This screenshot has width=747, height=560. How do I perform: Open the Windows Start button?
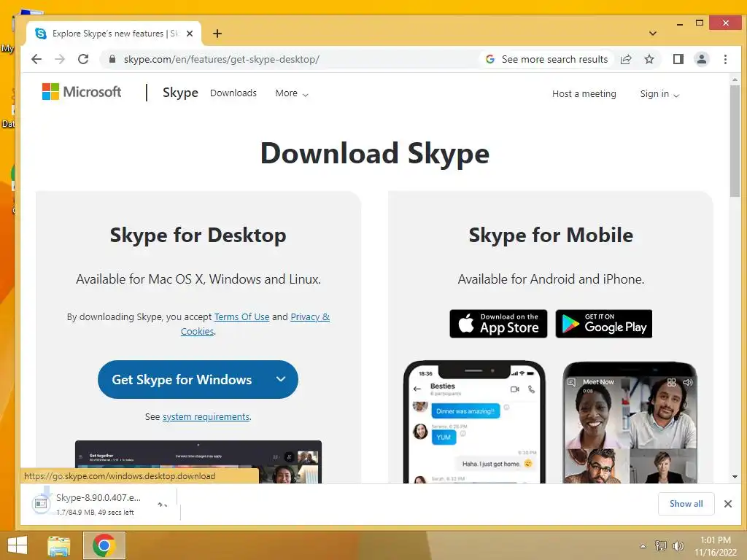(18, 545)
